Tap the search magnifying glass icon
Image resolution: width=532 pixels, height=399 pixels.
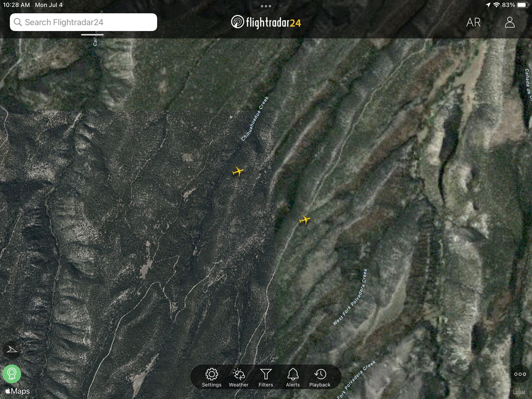pyautogui.click(x=18, y=22)
